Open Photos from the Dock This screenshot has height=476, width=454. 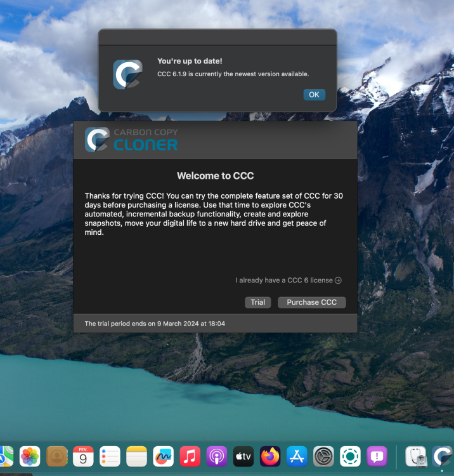coord(30,456)
